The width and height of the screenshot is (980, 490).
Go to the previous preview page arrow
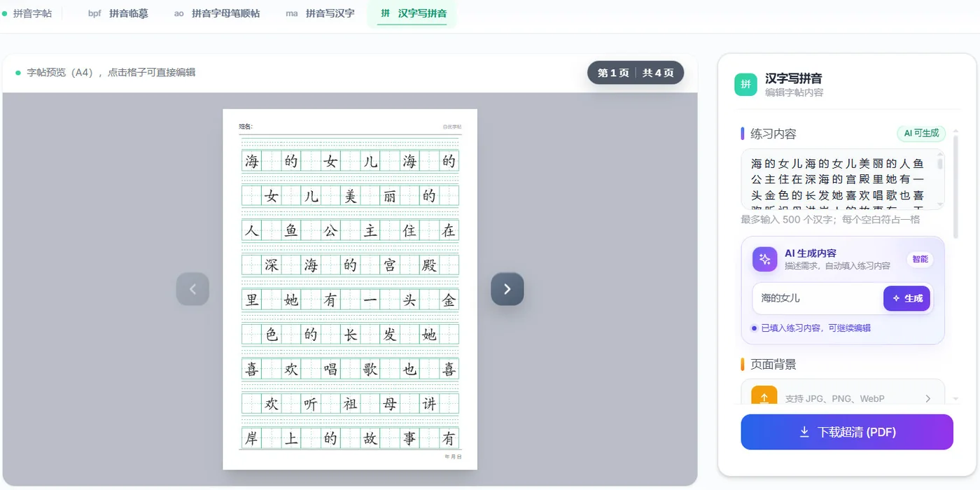192,289
